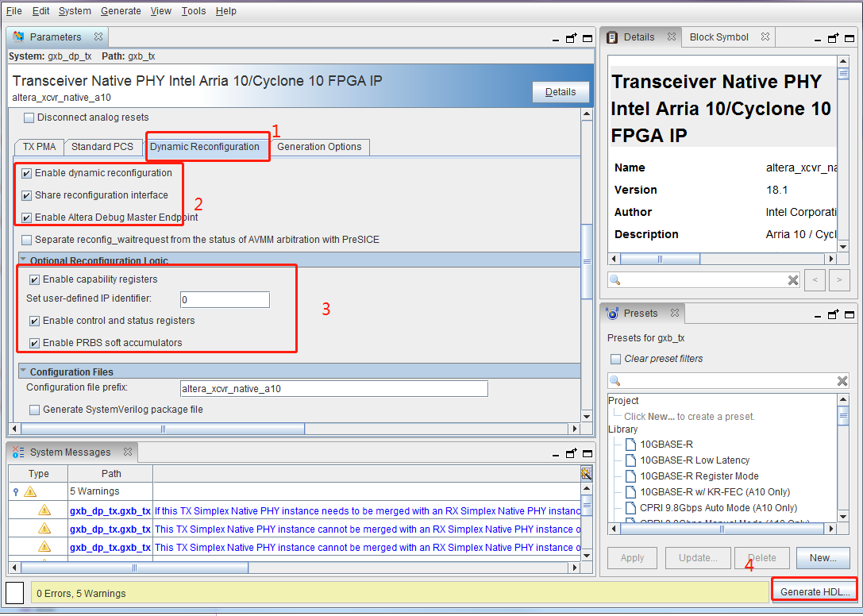Open the Generate menu
This screenshot has width=863, height=616.
point(121,11)
